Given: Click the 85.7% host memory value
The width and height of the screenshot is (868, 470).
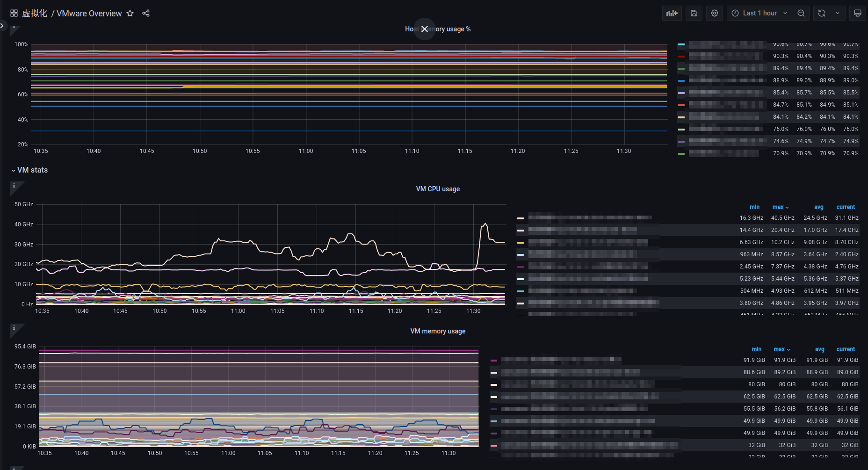Looking at the screenshot, I should [804, 93].
